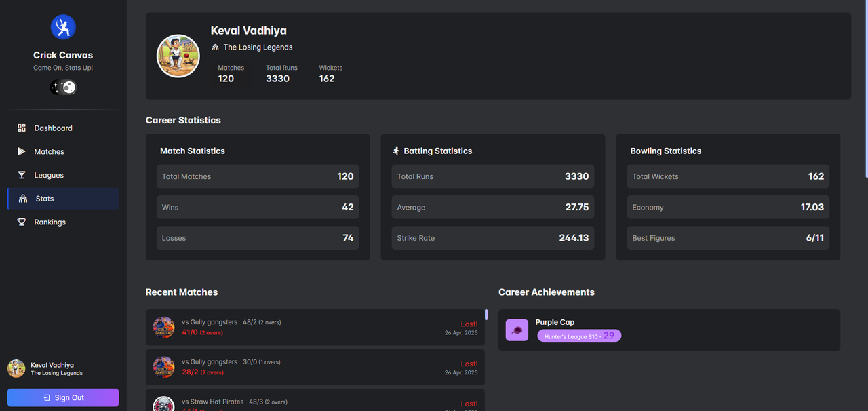The image size is (868, 411).
Task: Click the Economy value 17.03
Action: (x=812, y=207)
